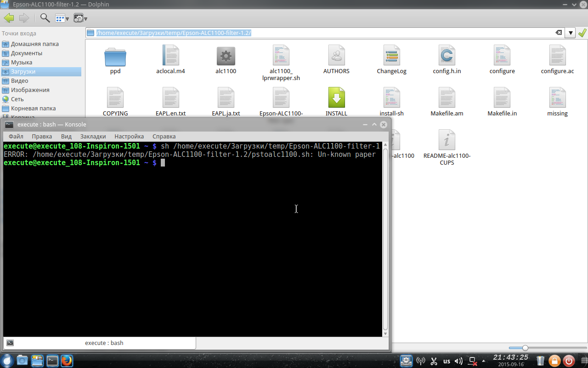Open the ppd folder
This screenshot has height=368, width=588.
[115, 57]
